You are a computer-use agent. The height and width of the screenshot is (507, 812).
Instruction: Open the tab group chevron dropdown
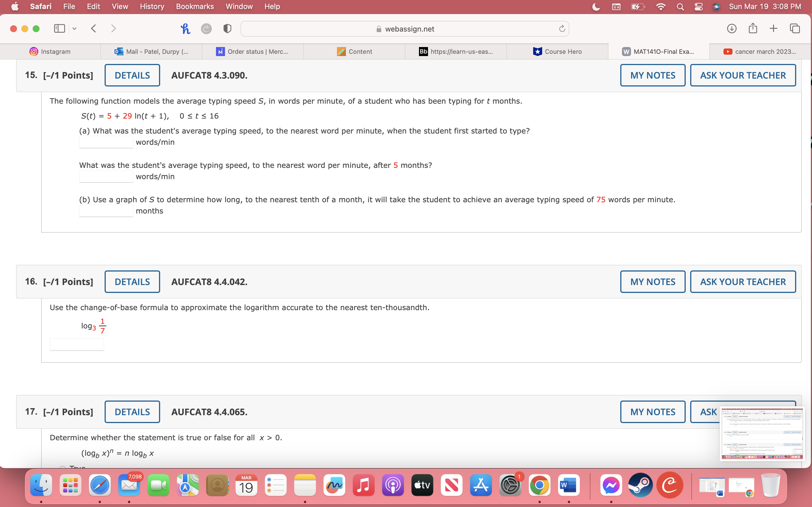[x=74, y=28]
